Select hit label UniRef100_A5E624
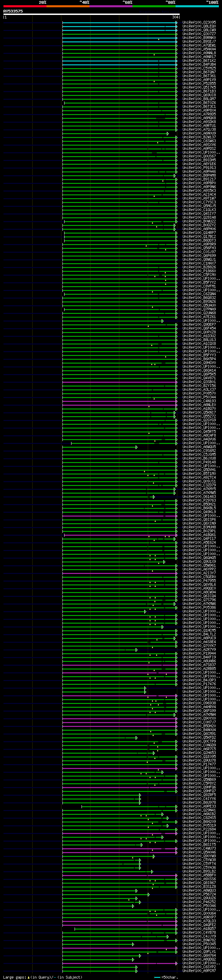This screenshot has height=980, width=222. point(199,543)
